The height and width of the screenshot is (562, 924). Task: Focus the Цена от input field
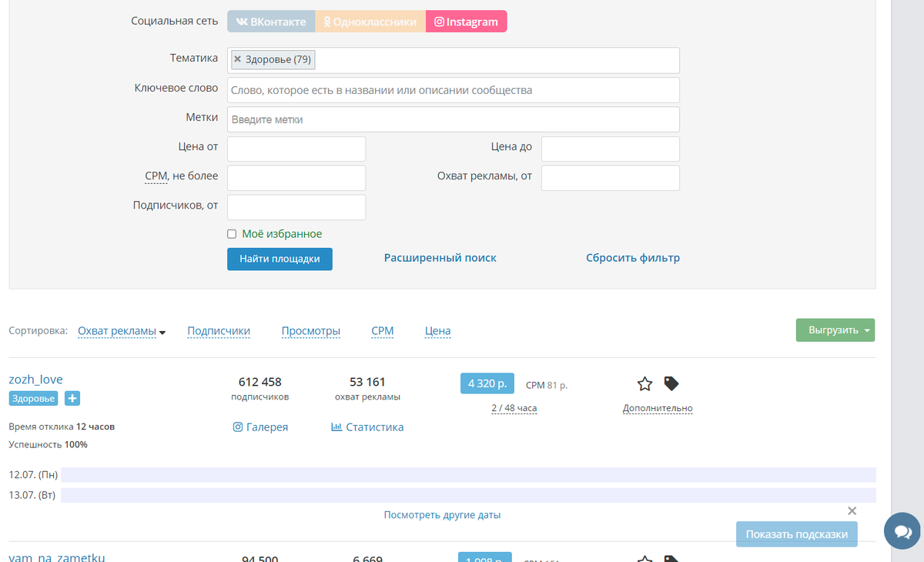click(x=296, y=149)
